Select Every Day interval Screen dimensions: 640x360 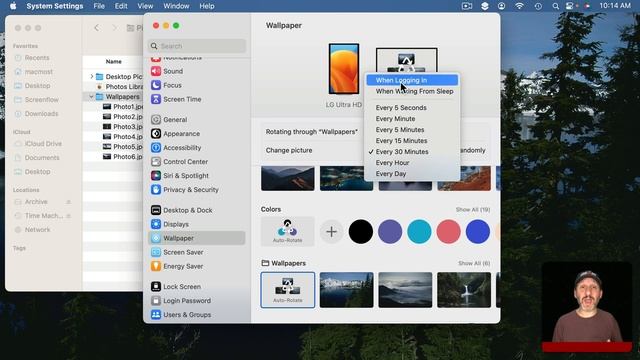(412, 174)
